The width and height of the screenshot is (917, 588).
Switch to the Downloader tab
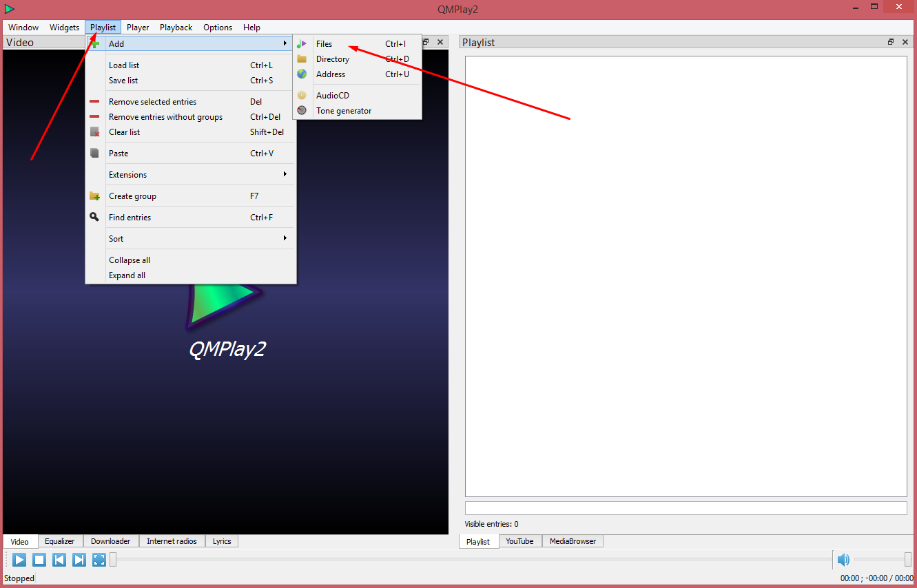[111, 541]
